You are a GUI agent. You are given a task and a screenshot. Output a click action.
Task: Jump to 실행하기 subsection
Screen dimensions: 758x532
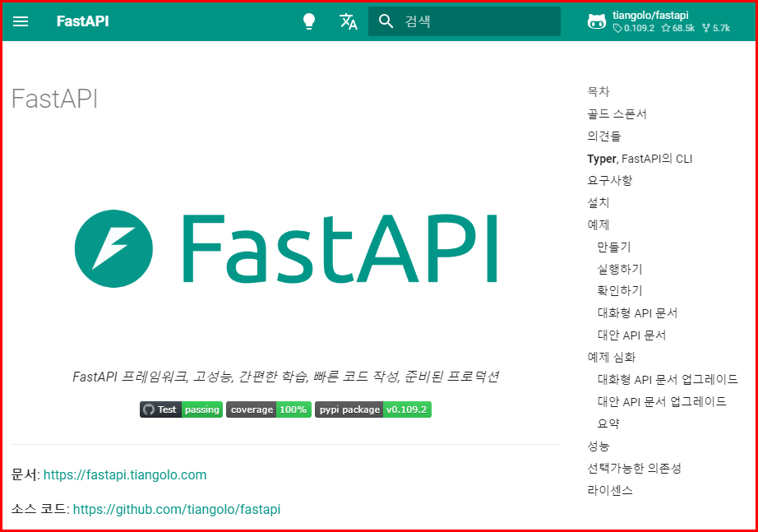[x=620, y=269]
